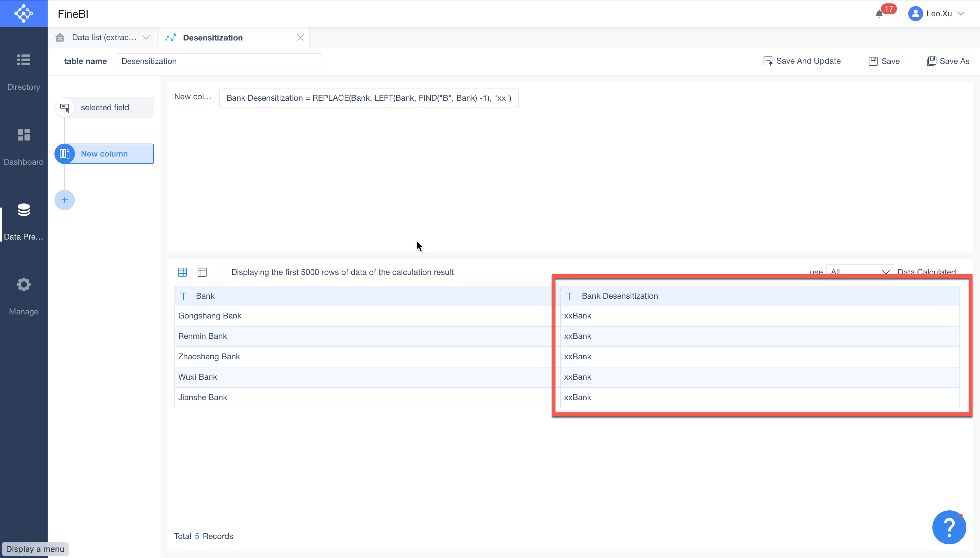Image resolution: width=980 pixels, height=558 pixels.
Task: Click the Total 5 Records text
Action: pyautogui.click(x=203, y=536)
